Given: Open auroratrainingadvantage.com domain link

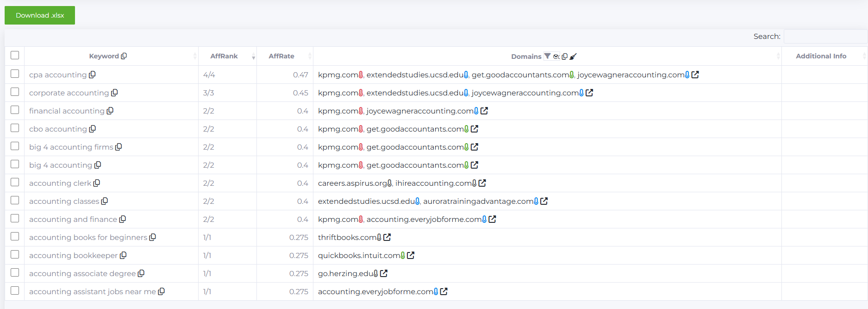Looking at the screenshot, I should tap(478, 201).
